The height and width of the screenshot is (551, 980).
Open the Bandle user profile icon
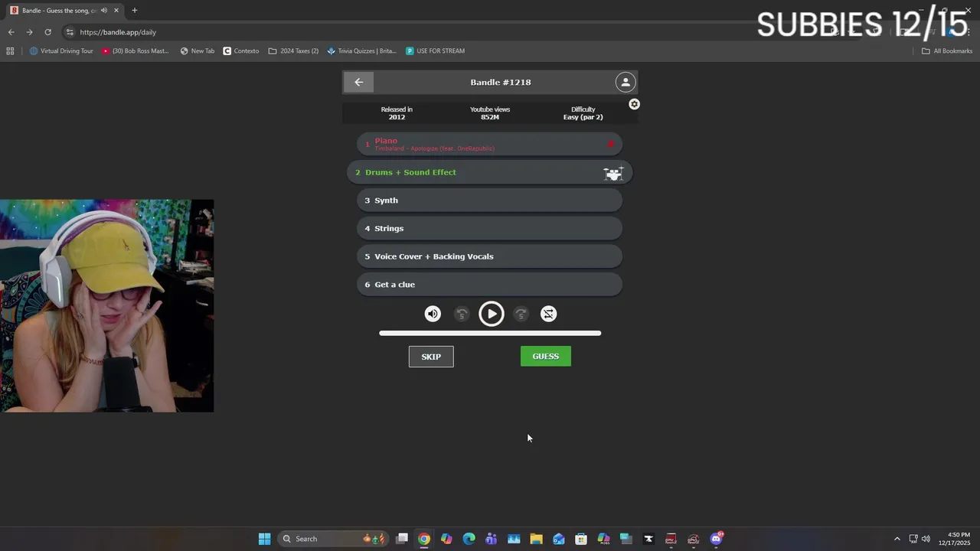[x=626, y=82]
